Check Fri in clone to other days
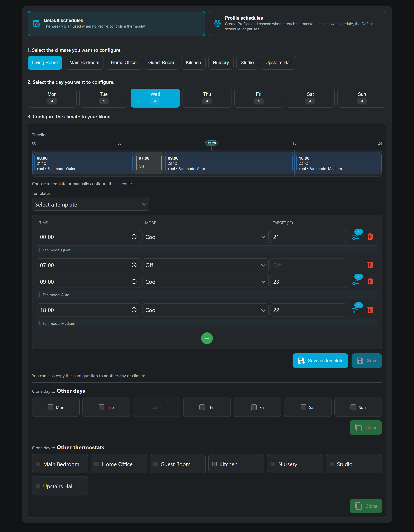The height and width of the screenshot is (532, 414). [254, 407]
